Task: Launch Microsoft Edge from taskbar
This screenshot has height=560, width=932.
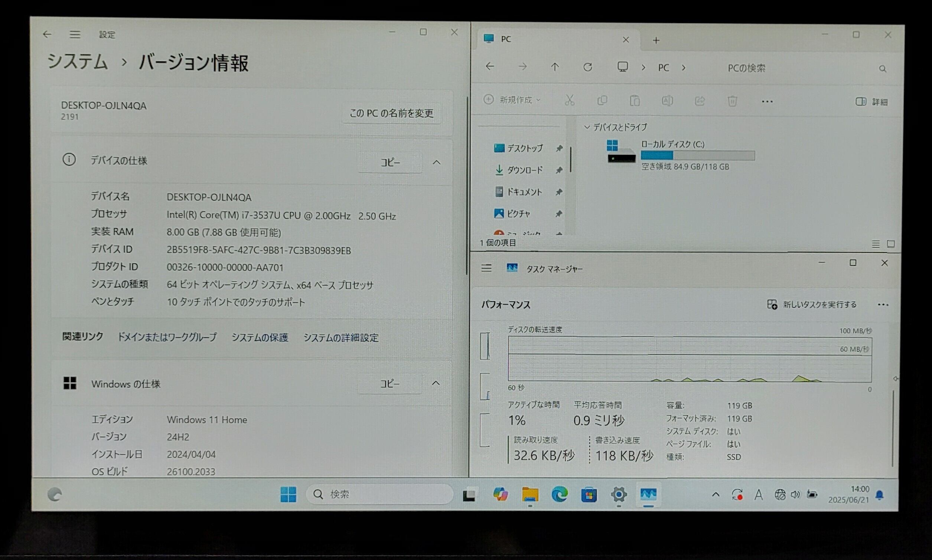Action: click(560, 494)
